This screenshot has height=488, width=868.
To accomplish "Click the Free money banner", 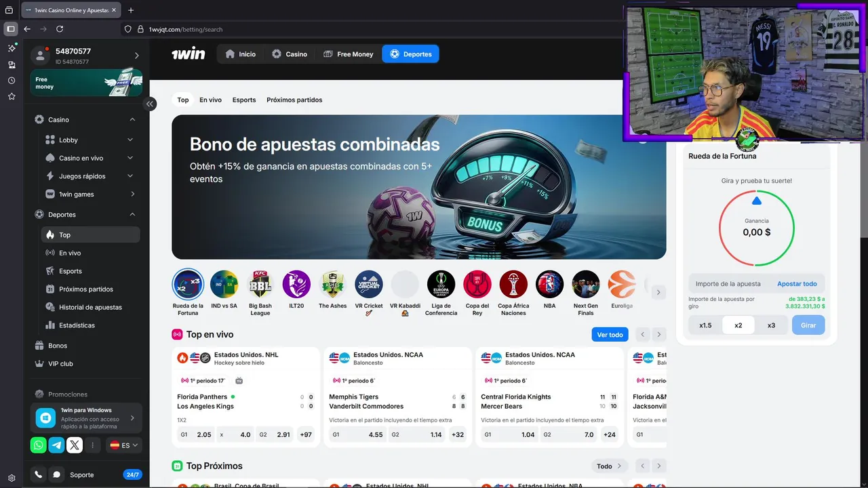I will pyautogui.click(x=86, y=82).
